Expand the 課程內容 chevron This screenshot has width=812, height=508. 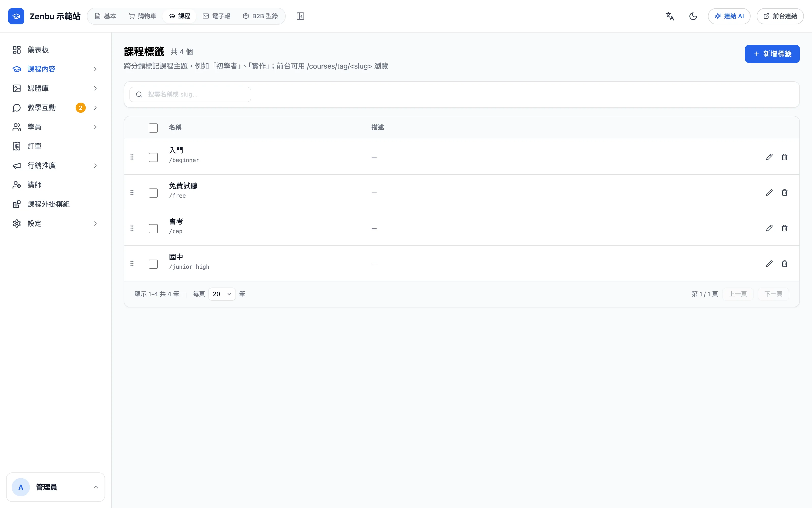pos(95,69)
